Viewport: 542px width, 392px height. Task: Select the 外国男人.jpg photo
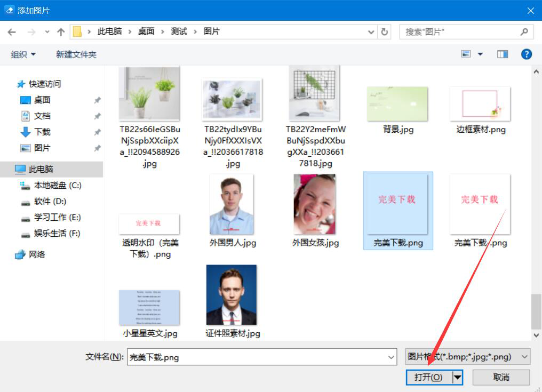(232, 205)
